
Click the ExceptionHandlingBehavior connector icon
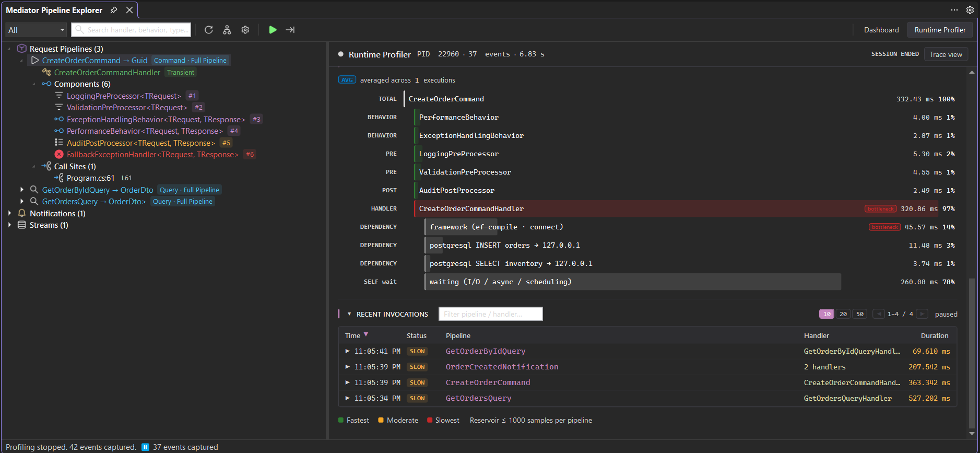tap(59, 119)
